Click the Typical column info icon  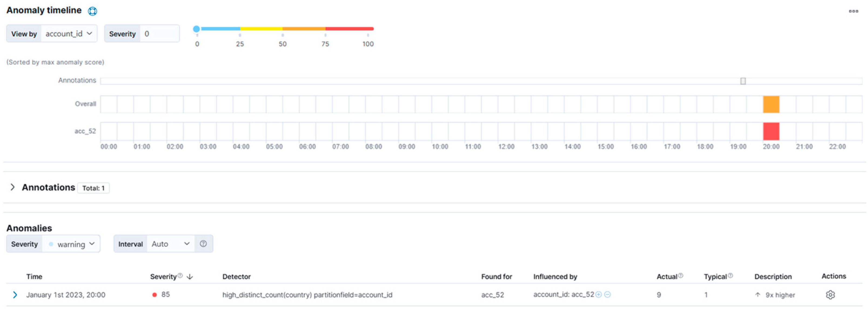730,275
